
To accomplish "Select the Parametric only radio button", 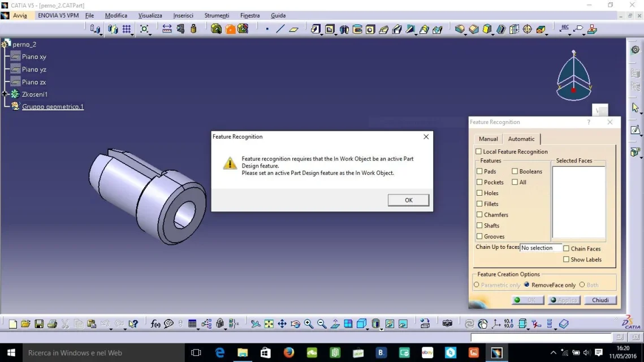I will tap(477, 285).
